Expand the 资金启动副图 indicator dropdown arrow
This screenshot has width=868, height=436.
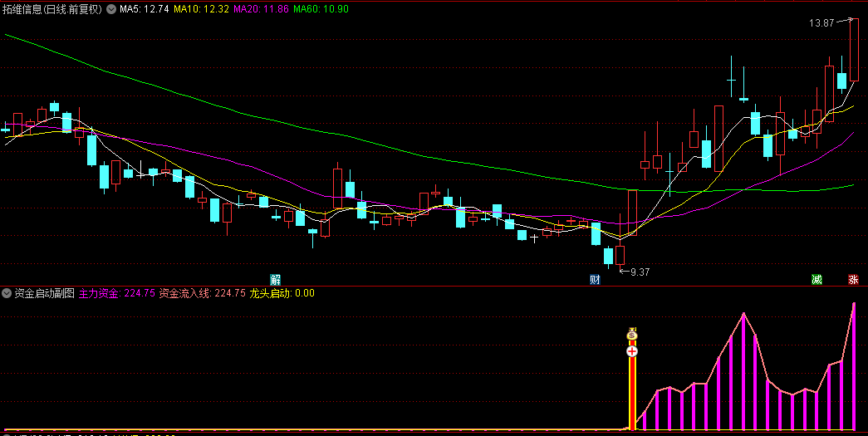tap(7, 293)
